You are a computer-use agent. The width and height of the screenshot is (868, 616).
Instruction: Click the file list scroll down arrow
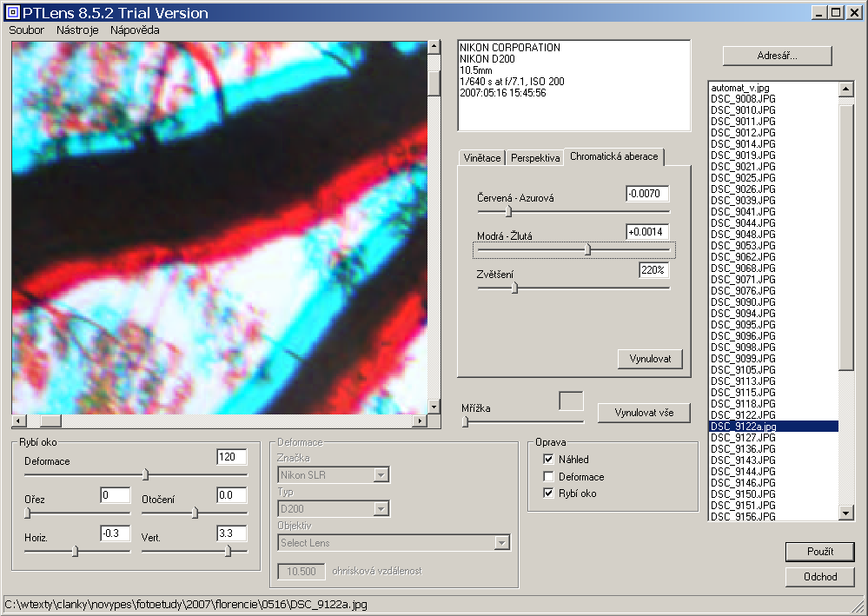[846, 513]
